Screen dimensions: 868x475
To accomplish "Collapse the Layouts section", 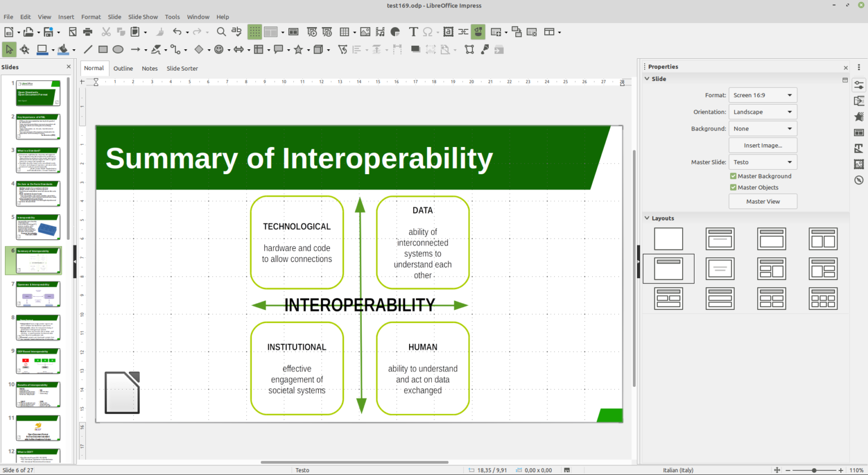I will pyautogui.click(x=646, y=218).
